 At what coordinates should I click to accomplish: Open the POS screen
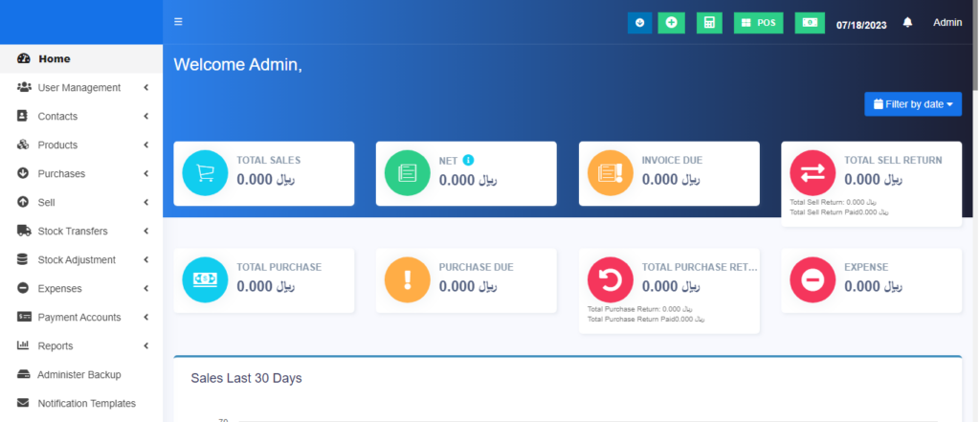coord(758,23)
